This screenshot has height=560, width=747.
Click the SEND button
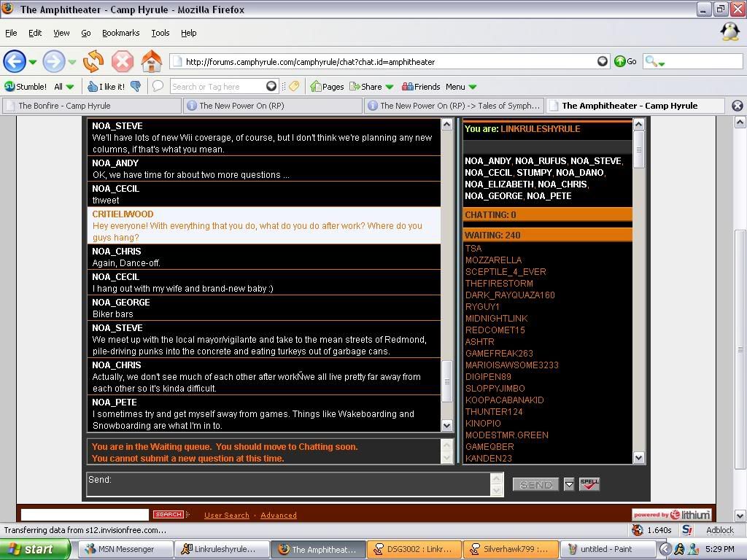point(535,484)
